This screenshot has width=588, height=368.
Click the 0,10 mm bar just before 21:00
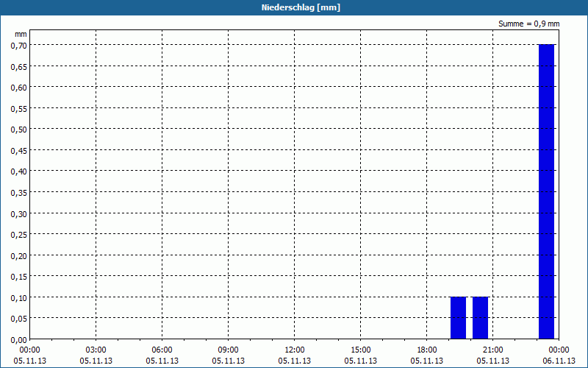pos(481,318)
